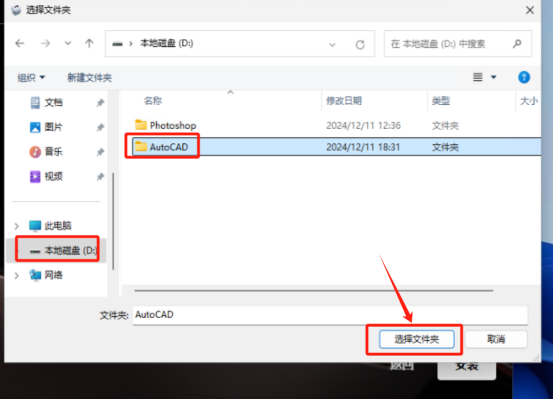Screen dimensions: 554x399
Task: Click date 2024/12/11 12:36 cell
Action: pyautogui.click(x=363, y=125)
